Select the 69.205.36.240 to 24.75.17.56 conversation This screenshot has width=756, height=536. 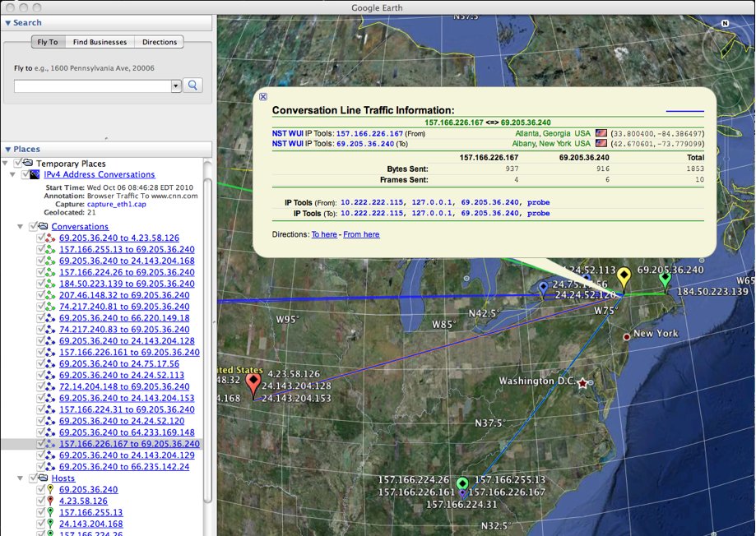pyautogui.click(x=119, y=363)
